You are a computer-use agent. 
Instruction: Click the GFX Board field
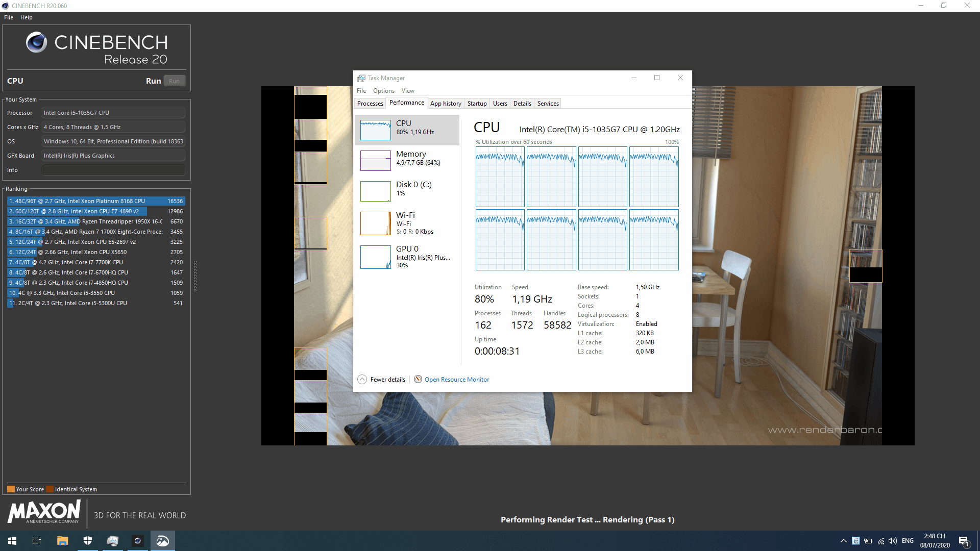113,156
